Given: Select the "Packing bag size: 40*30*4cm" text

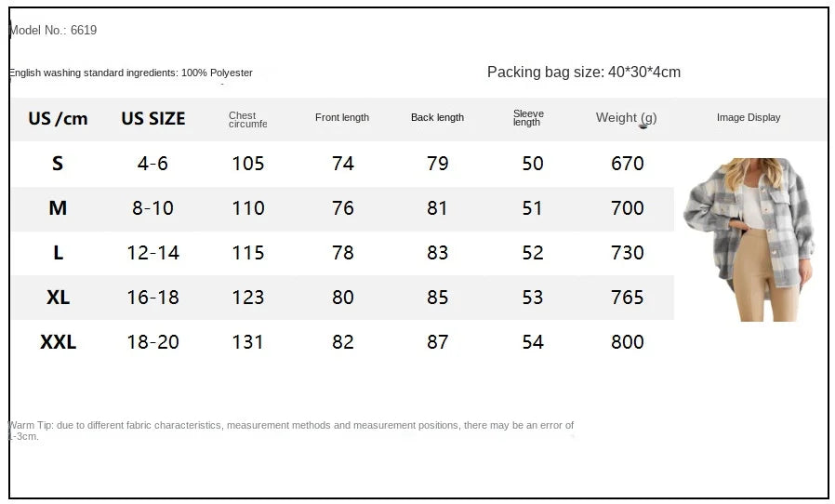Looking at the screenshot, I should click(x=584, y=72).
